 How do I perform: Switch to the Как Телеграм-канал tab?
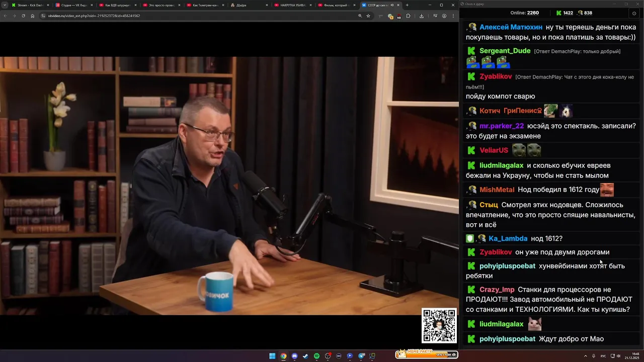pyautogui.click(x=204, y=5)
